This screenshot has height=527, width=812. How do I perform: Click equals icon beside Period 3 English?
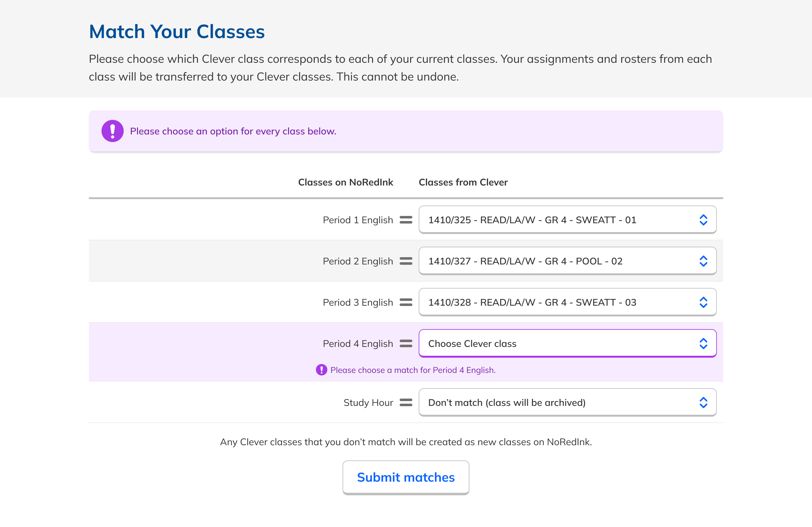pos(406,302)
